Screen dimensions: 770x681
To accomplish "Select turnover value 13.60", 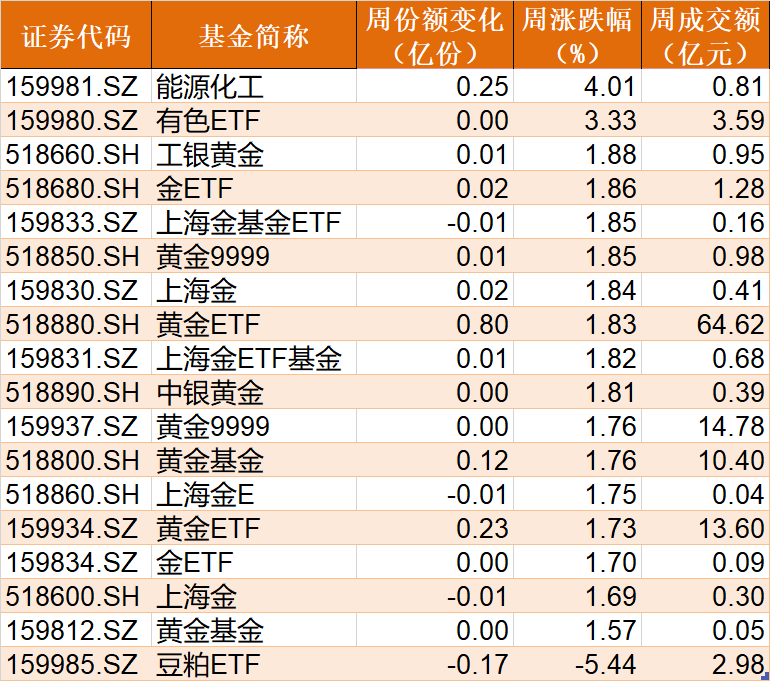I will point(732,528).
